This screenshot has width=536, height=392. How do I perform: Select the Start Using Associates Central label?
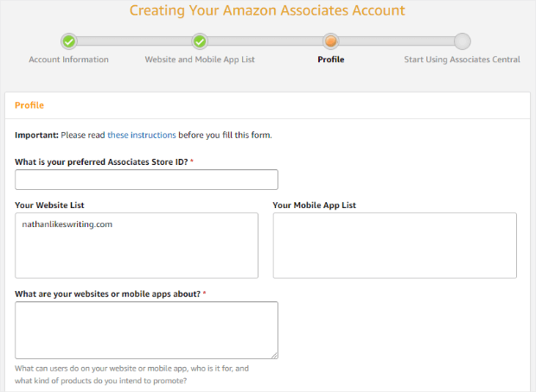coord(463,60)
